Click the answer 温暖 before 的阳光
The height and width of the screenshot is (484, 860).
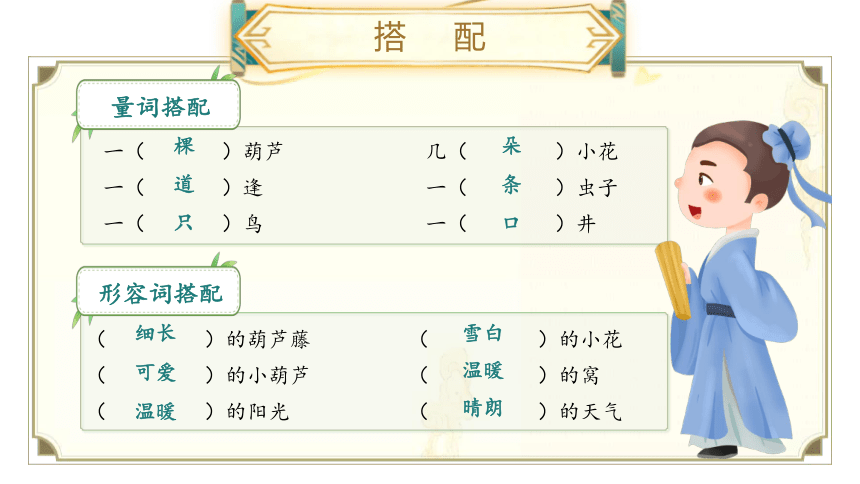[155, 411]
